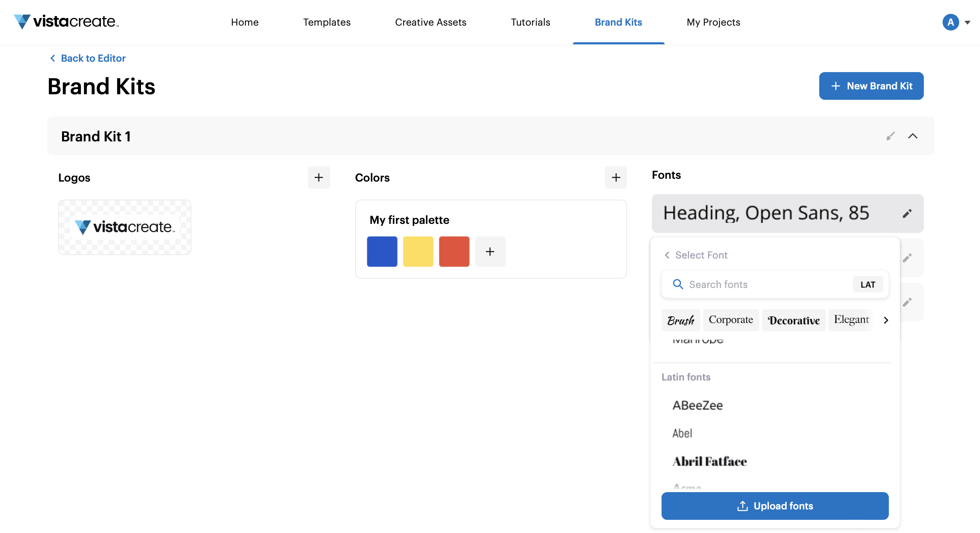This screenshot has width=980, height=533.
Task: Filter fonts by Elegant category
Action: click(851, 320)
